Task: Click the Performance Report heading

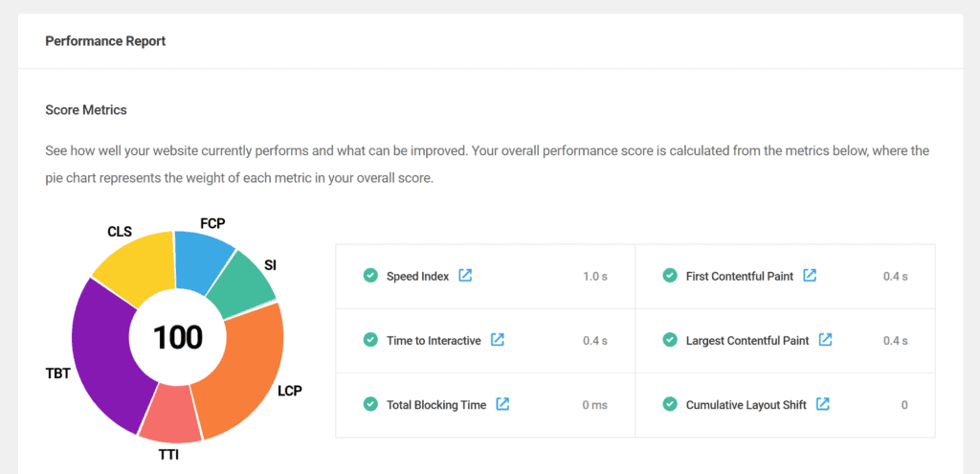Action: [x=105, y=41]
